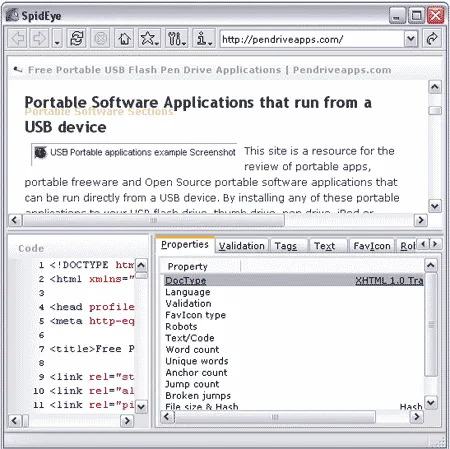Click the Go arrow beside the address bar
The image size is (450, 449).
(x=432, y=39)
